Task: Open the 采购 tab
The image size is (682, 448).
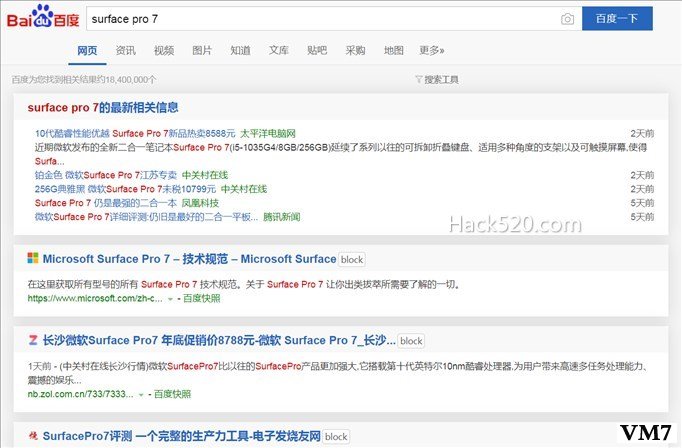Action: coord(355,50)
